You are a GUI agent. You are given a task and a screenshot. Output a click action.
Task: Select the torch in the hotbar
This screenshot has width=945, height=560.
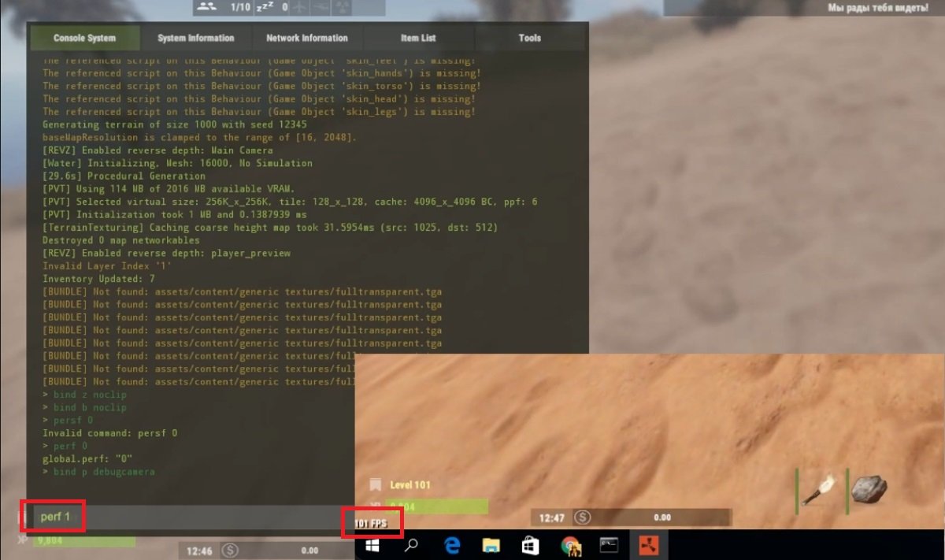[x=818, y=489]
